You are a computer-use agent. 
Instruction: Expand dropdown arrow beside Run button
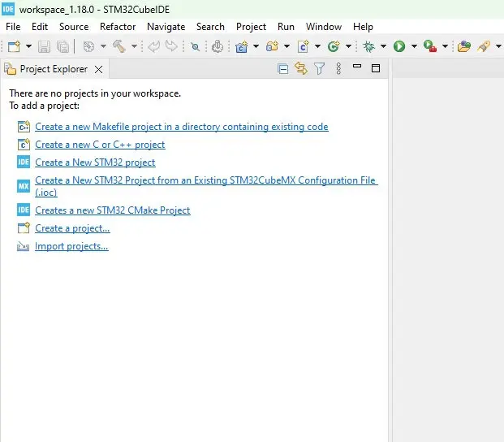tap(413, 47)
